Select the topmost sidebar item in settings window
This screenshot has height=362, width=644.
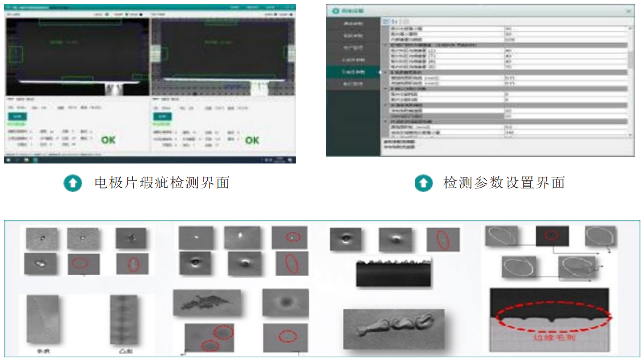(x=353, y=23)
